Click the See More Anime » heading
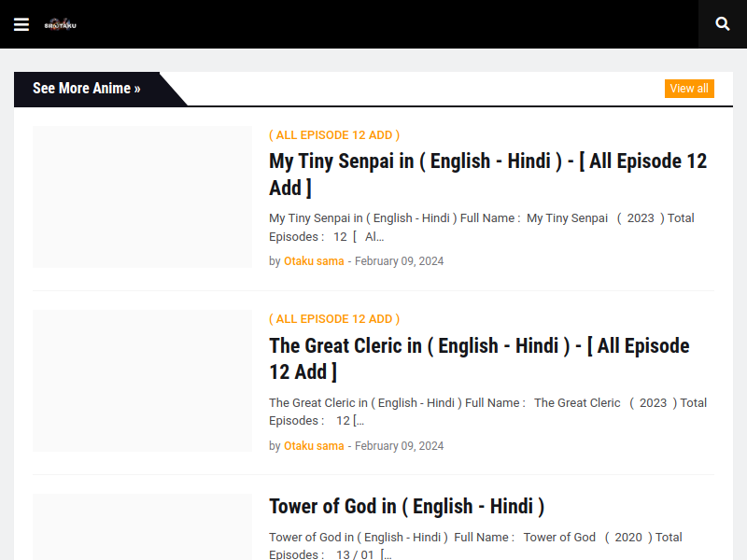The width and height of the screenshot is (747, 560). pyautogui.click(x=87, y=89)
